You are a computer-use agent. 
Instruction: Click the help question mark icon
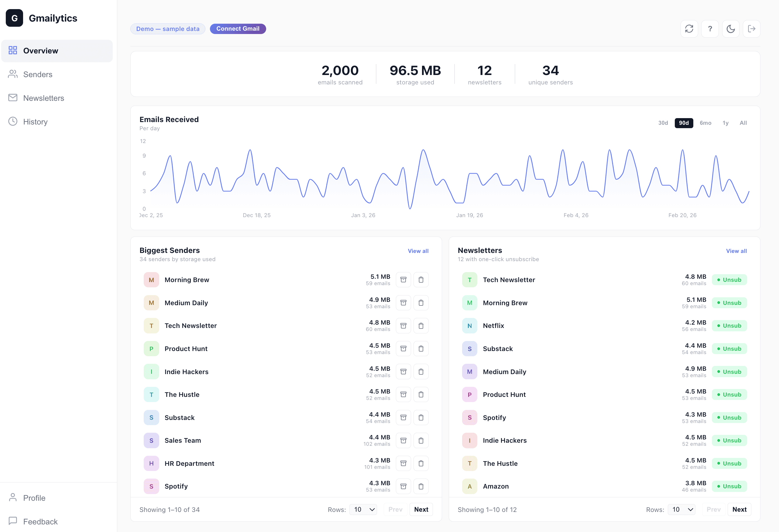coord(710,29)
